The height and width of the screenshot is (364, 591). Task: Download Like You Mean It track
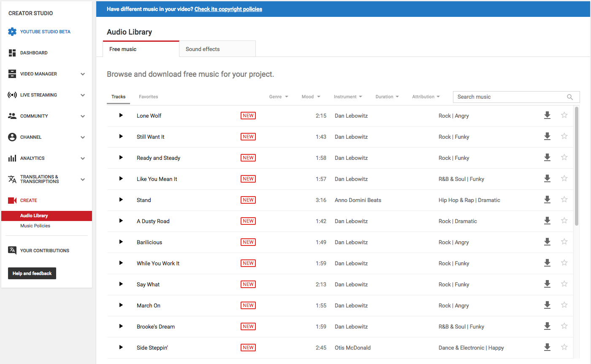(547, 178)
